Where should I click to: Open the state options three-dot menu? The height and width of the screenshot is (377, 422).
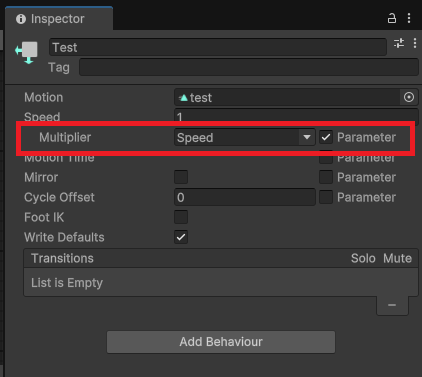pos(415,43)
